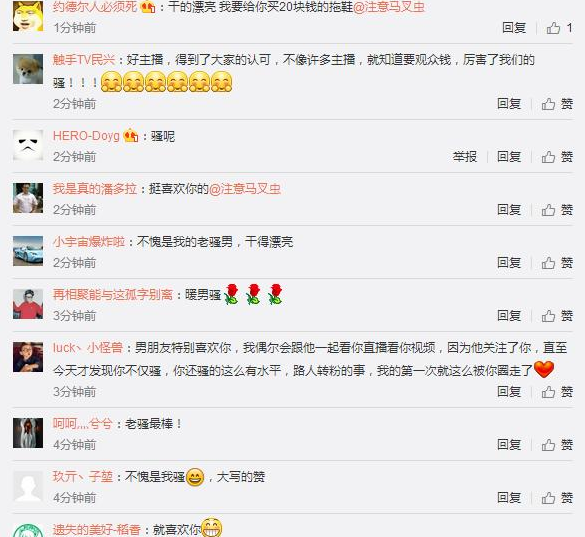
Task: Open the profile of 再相聚能与这孤字别离
Action: [x=113, y=295]
